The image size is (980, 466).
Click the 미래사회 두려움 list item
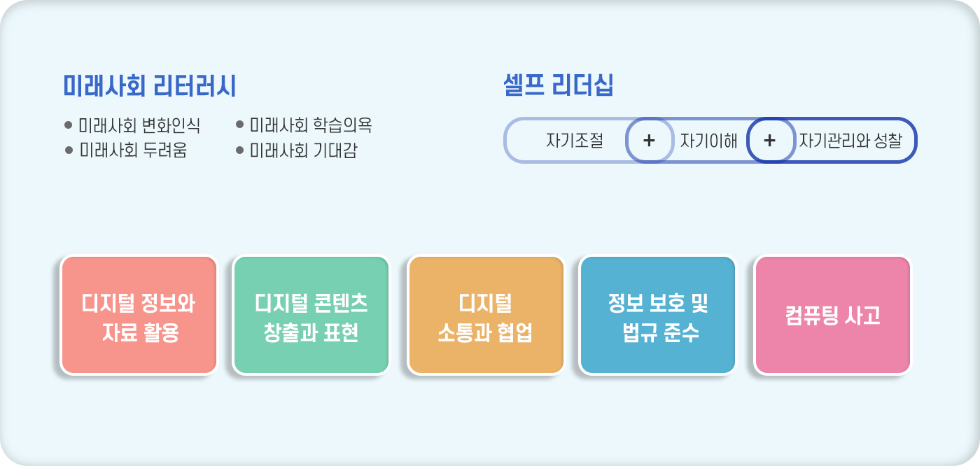pyautogui.click(x=133, y=150)
